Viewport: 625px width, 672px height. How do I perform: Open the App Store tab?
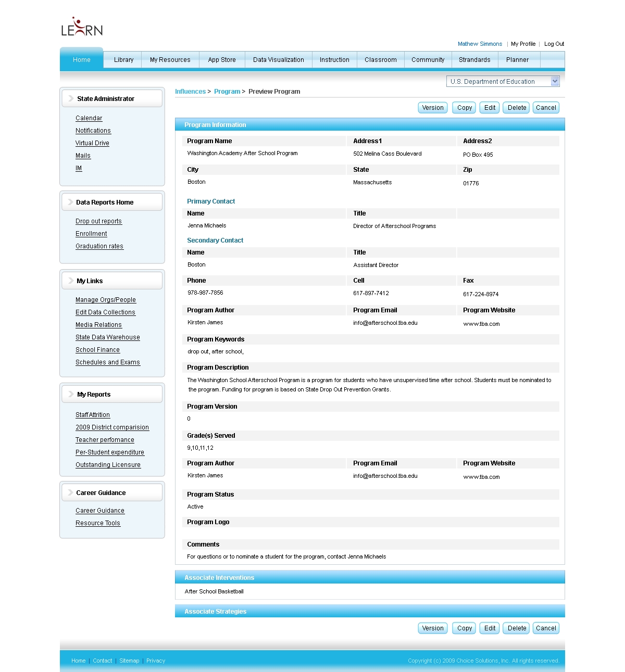[222, 60]
